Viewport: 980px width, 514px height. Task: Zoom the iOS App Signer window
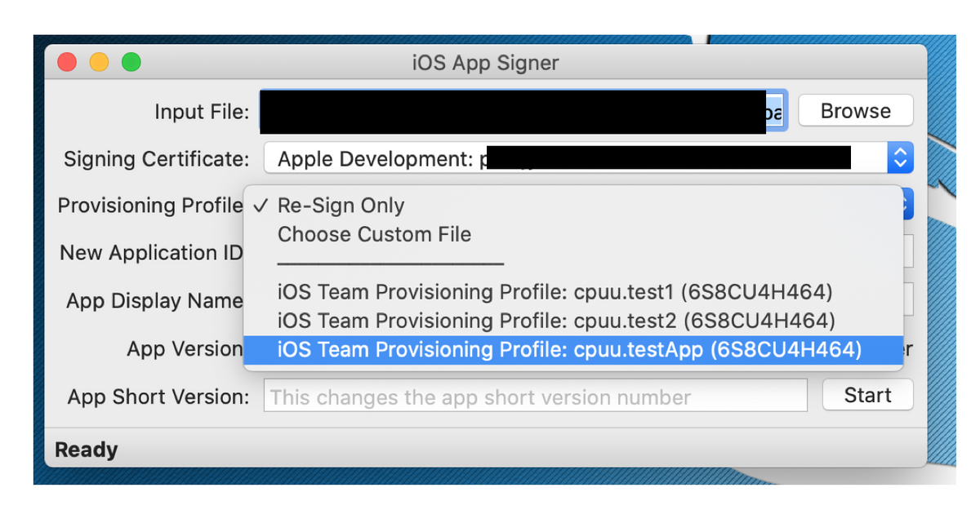pyautogui.click(x=131, y=63)
